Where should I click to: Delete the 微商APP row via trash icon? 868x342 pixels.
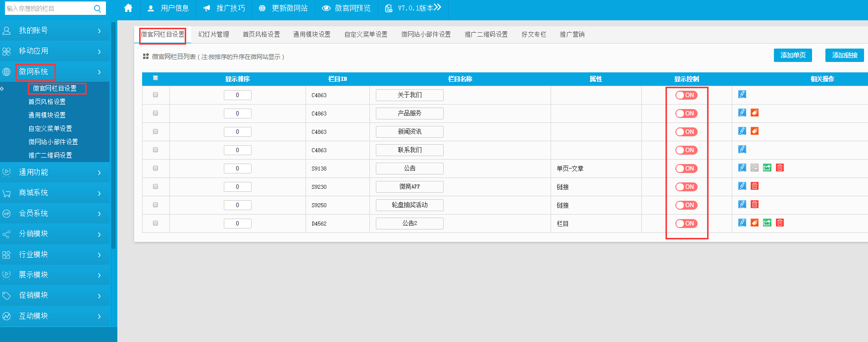[x=754, y=186]
